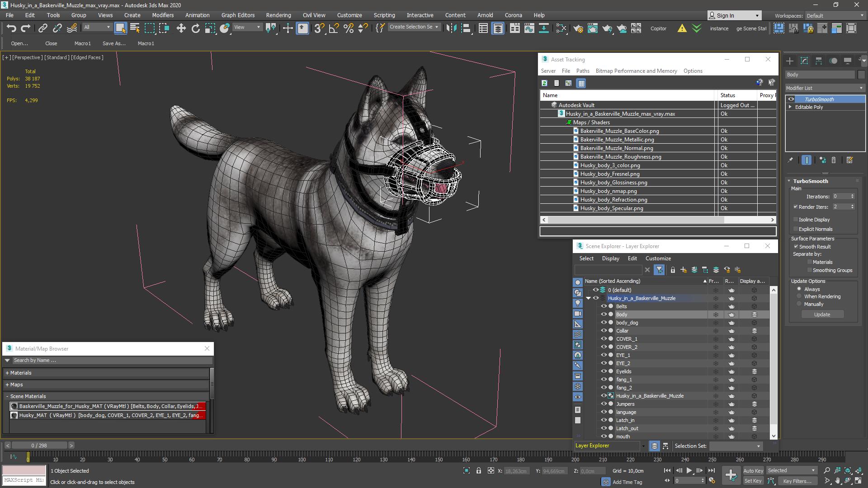868x488 pixels.
Task: Open the reference coordinate View dropdown
Action: coord(247,27)
